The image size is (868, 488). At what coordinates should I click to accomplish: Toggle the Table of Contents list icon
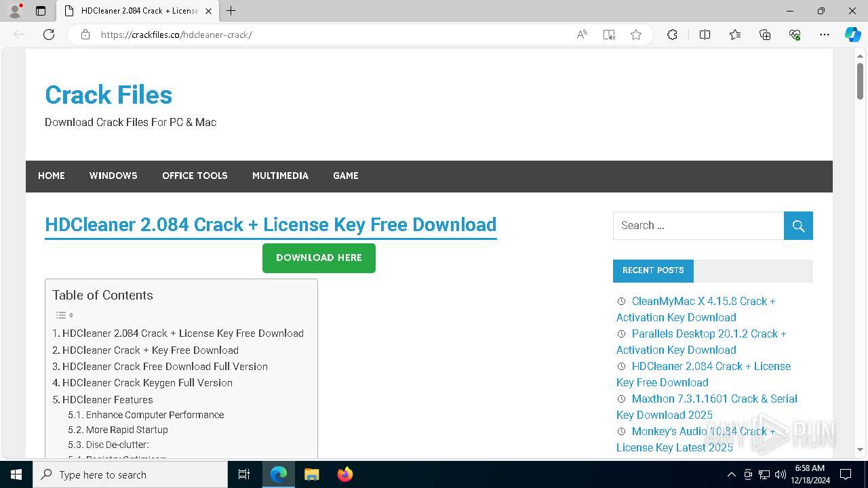[x=64, y=315]
